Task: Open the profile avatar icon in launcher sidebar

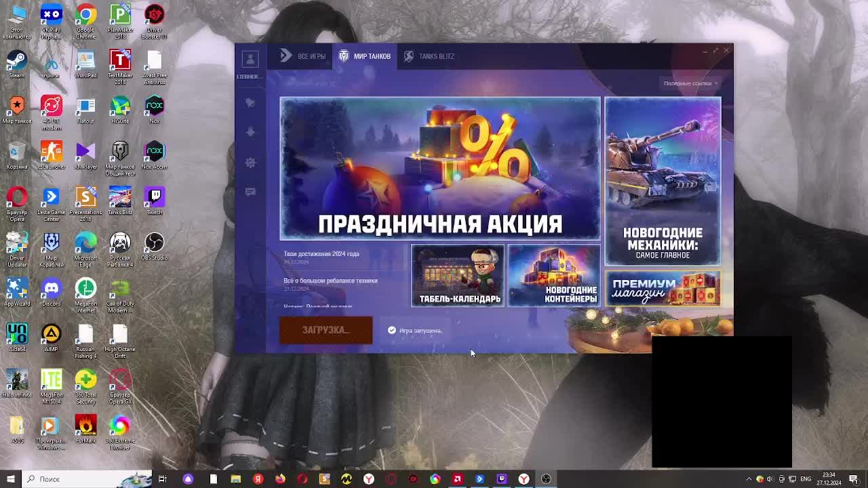Action: tap(250, 59)
